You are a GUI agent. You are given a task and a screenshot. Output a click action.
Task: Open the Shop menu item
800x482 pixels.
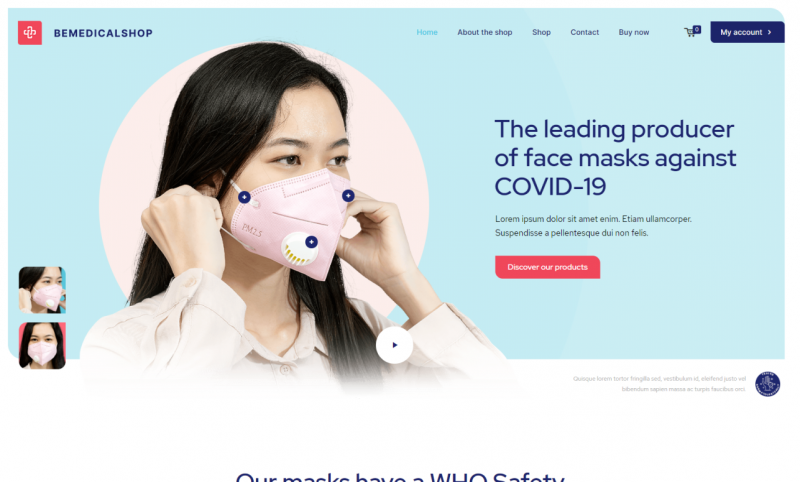tap(541, 32)
